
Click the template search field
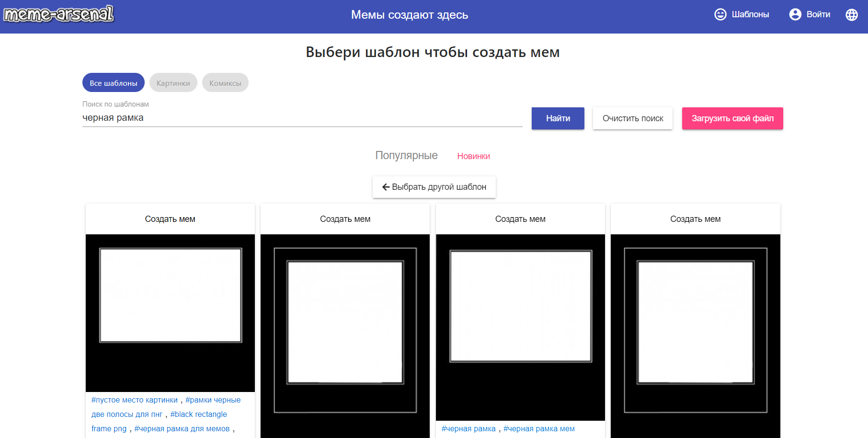(x=302, y=118)
